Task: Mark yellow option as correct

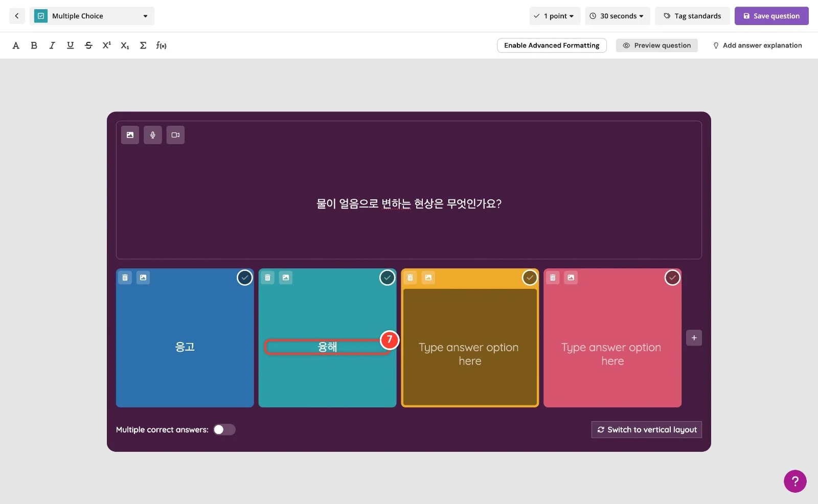Action: [x=530, y=278]
